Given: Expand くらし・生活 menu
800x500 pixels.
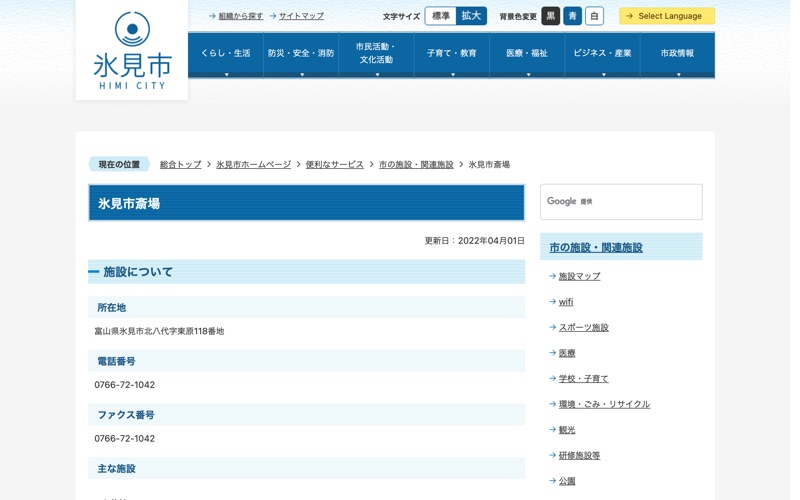Looking at the screenshot, I should 226,55.
